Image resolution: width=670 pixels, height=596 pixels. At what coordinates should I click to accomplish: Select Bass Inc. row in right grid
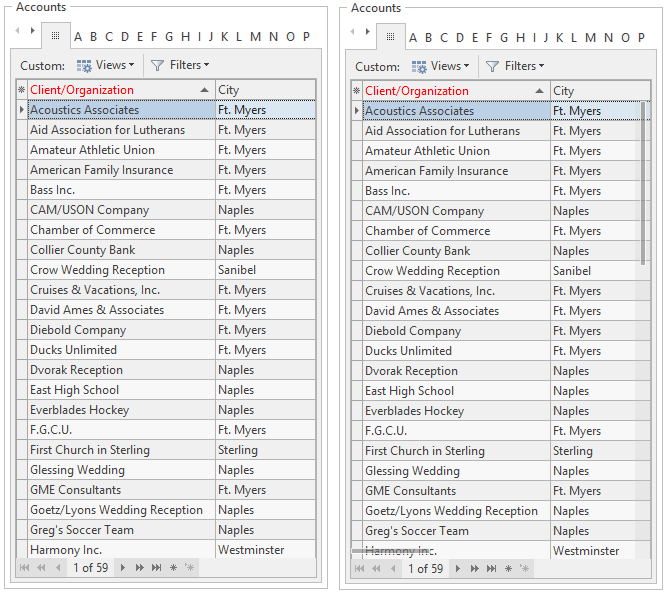(501, 191)
